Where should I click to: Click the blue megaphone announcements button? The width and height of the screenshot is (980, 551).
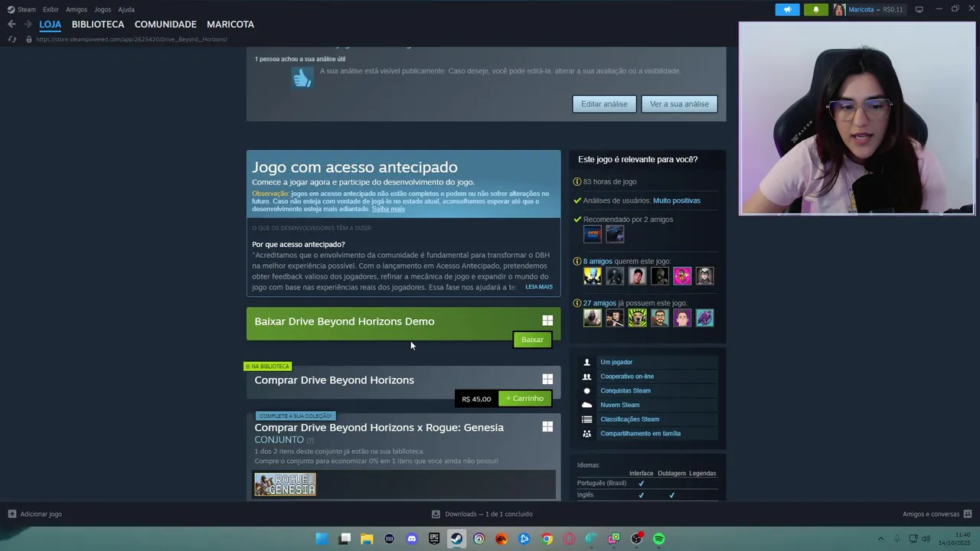pyautogui.click(x=787, y=9)
